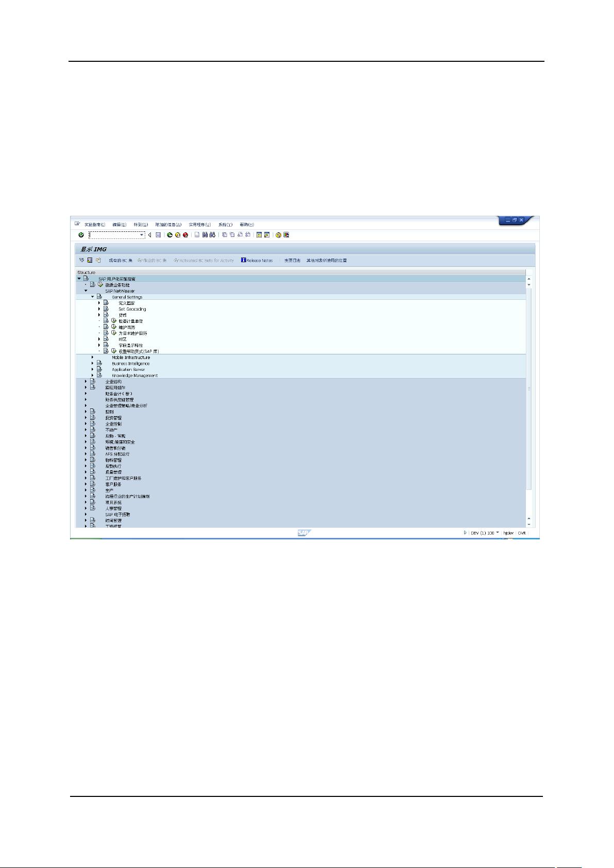614x868 pixels.
Task: Open the 转到(G) menu
Action: pyautogui.click(x=141, y=225)
